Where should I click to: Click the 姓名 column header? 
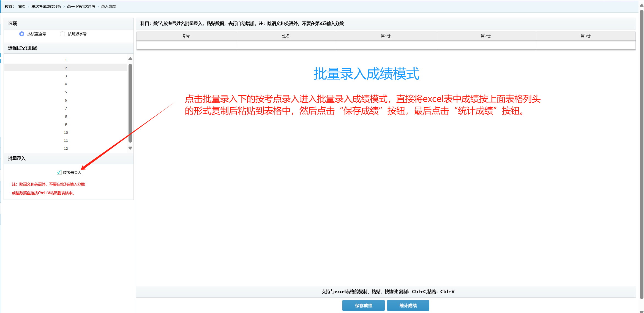[286, 36]
